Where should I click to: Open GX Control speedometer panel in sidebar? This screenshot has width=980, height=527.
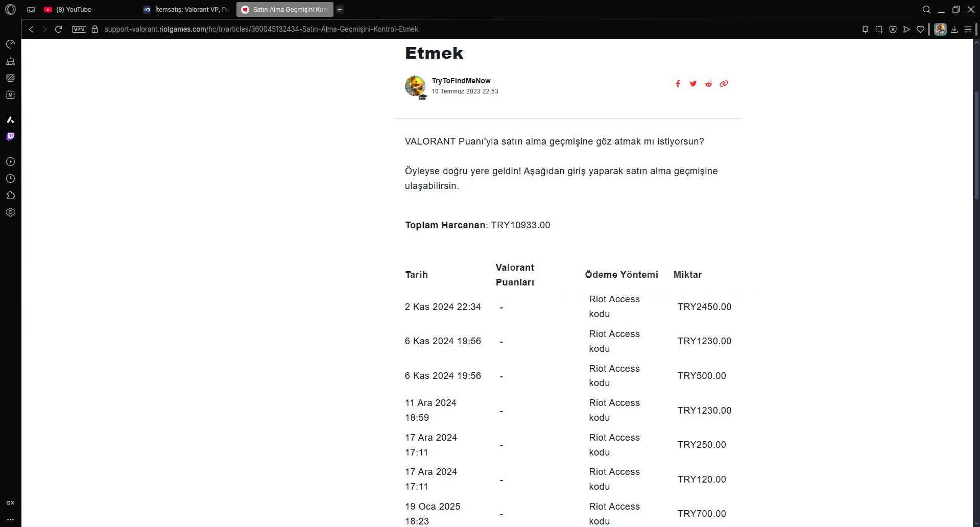click(x=10, y=44)
